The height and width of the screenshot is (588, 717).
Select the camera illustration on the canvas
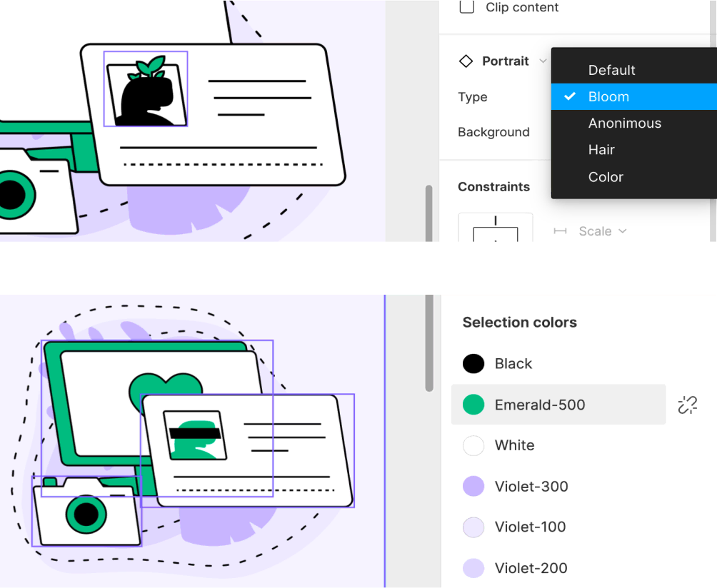pos(86,514)
